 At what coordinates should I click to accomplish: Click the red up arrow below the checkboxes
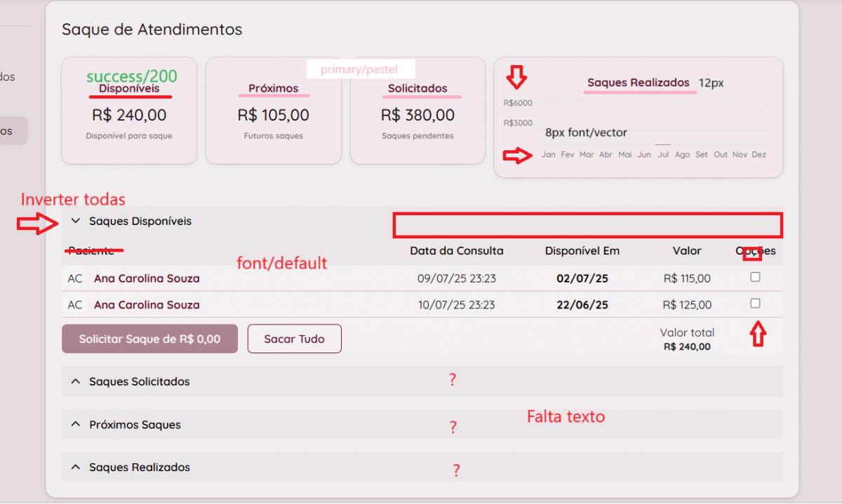click(757, 334)
